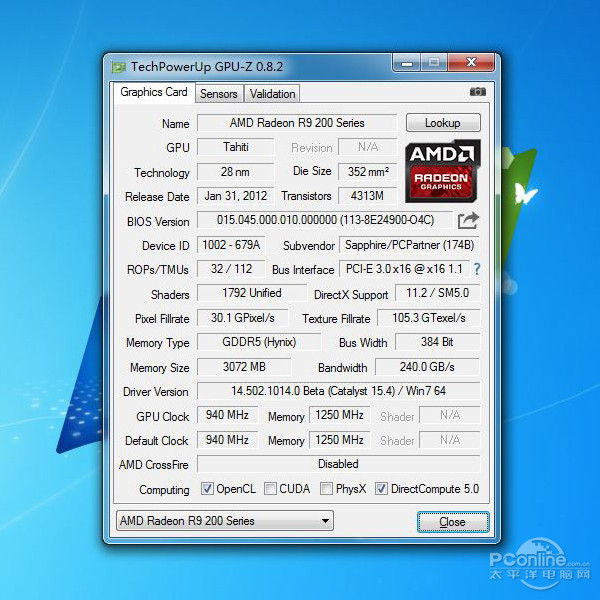Switch to the Graphics Card tab
This screenshot has width=600, height=600.
[154, 92]
